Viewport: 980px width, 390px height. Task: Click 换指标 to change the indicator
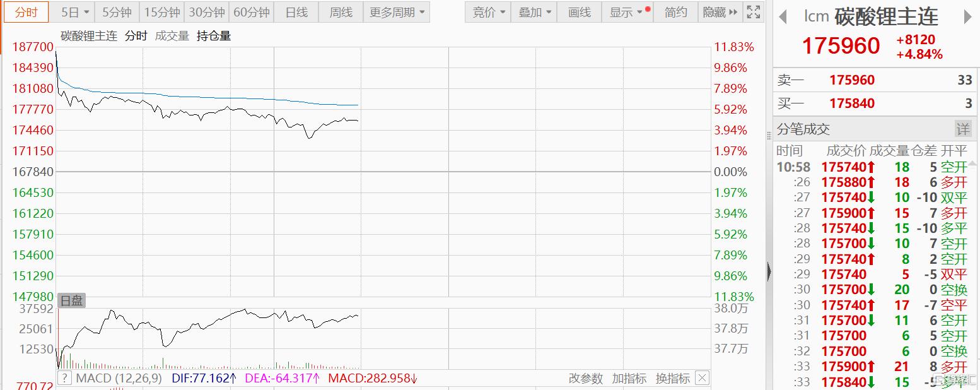pos(672,379)
